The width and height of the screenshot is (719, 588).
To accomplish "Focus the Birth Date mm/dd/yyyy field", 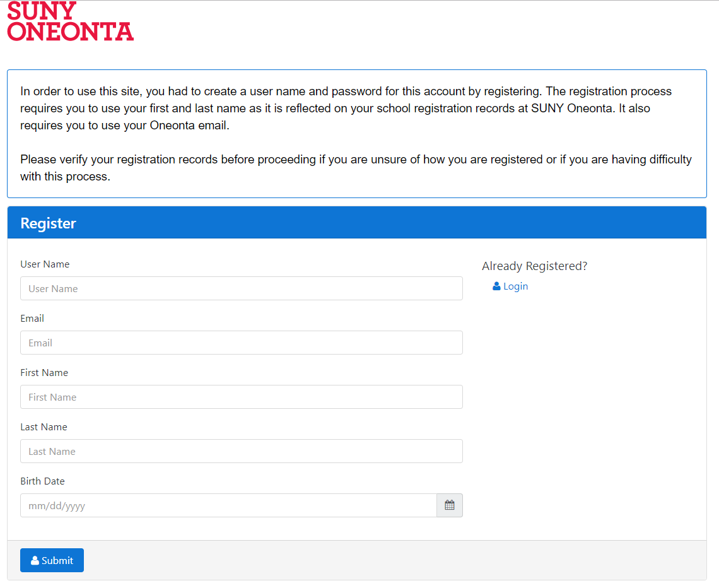I will coord(228,505).
